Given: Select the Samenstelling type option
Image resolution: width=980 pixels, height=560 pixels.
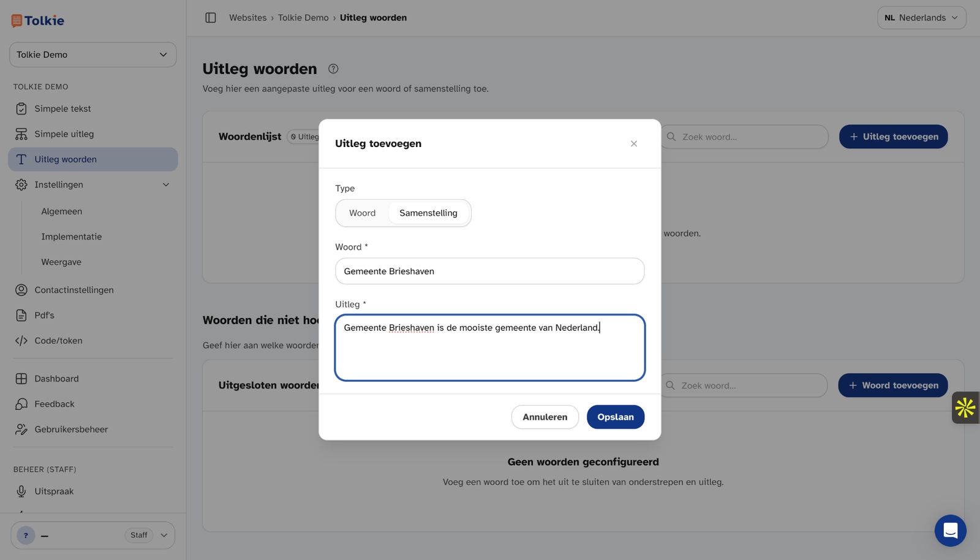Looking at the screenshot, I should pyautogui.click(x=429, y=213).
